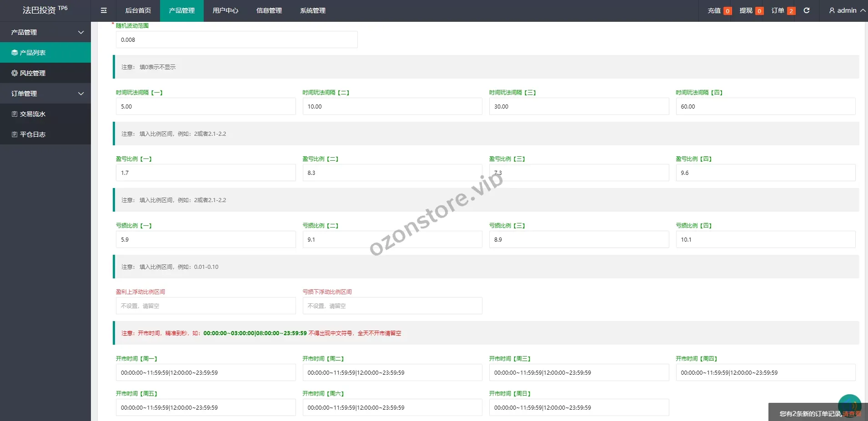This screenshot has height=421, width=868.
Task: Focus the 随机波动范围 input field
Action: tap(236, 40)
